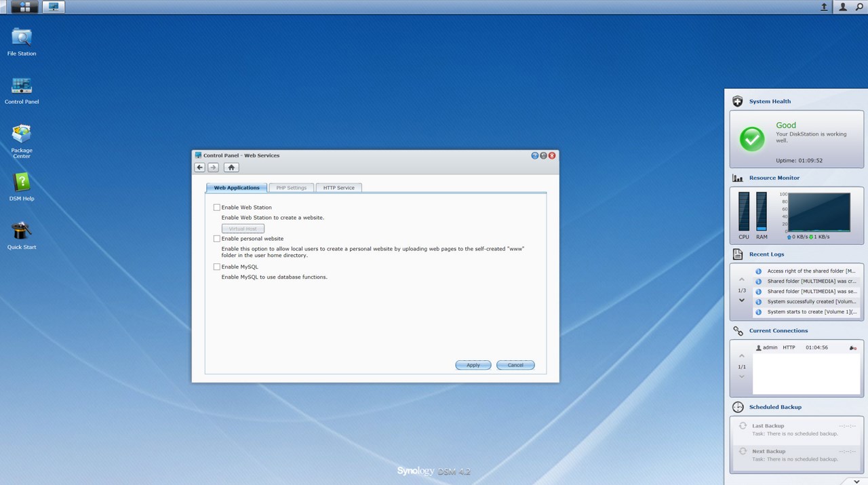Click the Recent Logs document icon
The height and width of the screenshot is (485, 868).
click(x=738, y=254)
